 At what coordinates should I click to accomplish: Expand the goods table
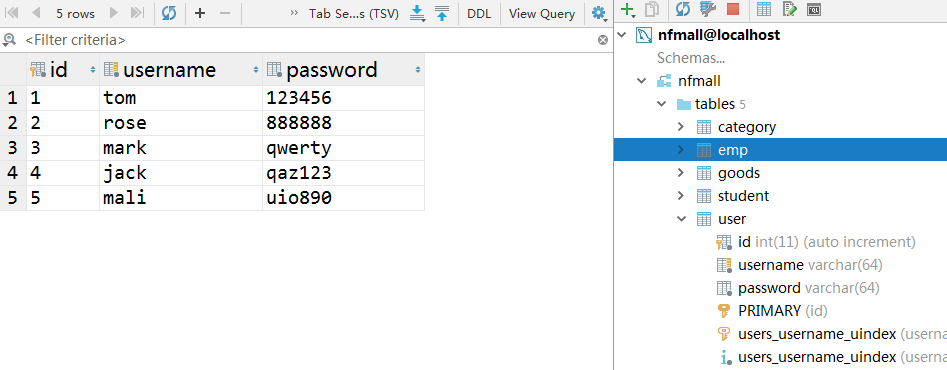(x=681, y=173)
